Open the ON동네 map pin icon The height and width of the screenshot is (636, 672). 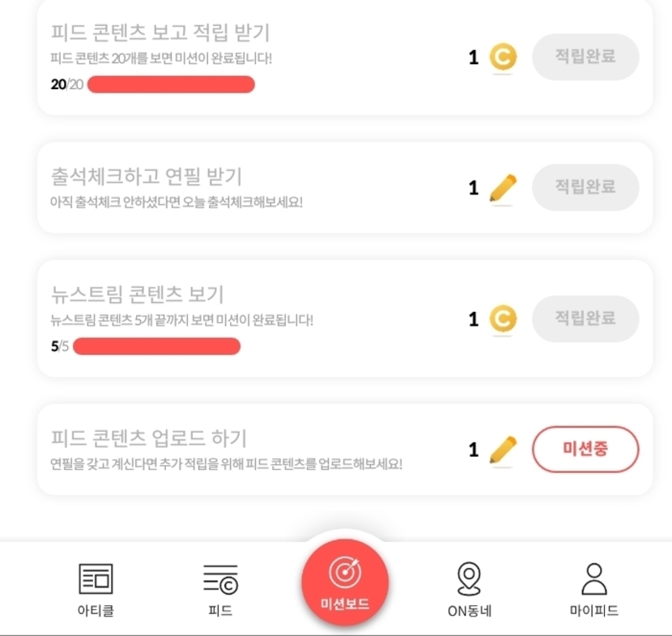[x=470, y=578]
